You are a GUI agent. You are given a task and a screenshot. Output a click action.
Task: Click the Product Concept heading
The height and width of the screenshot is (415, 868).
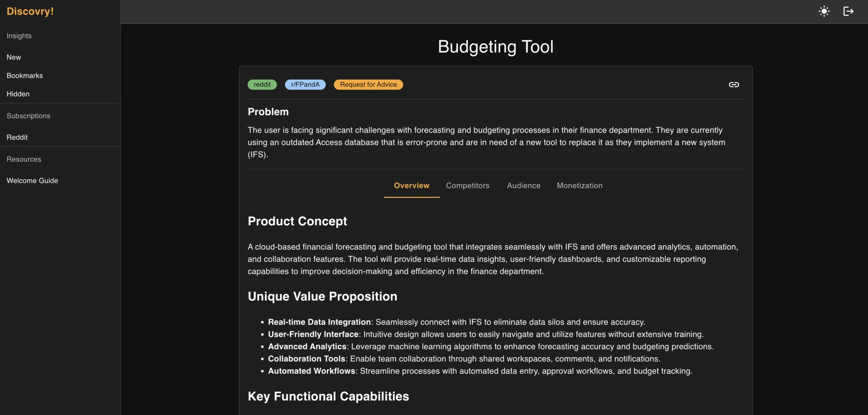click(x=297, y=221)
